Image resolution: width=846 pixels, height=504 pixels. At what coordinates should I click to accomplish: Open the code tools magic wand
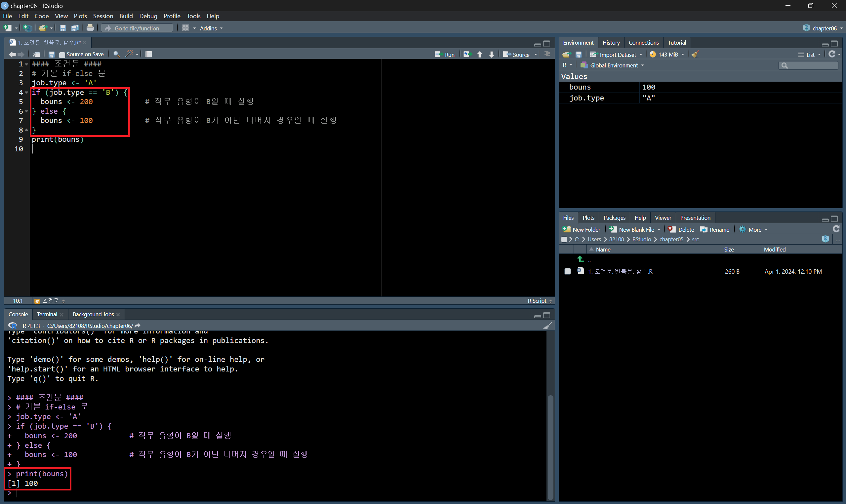pyautogui.click(x=129, y=54)
